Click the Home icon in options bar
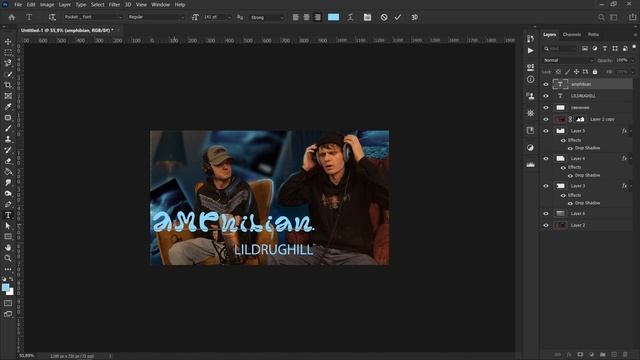The image size is (640, 360). click(12, 17)
